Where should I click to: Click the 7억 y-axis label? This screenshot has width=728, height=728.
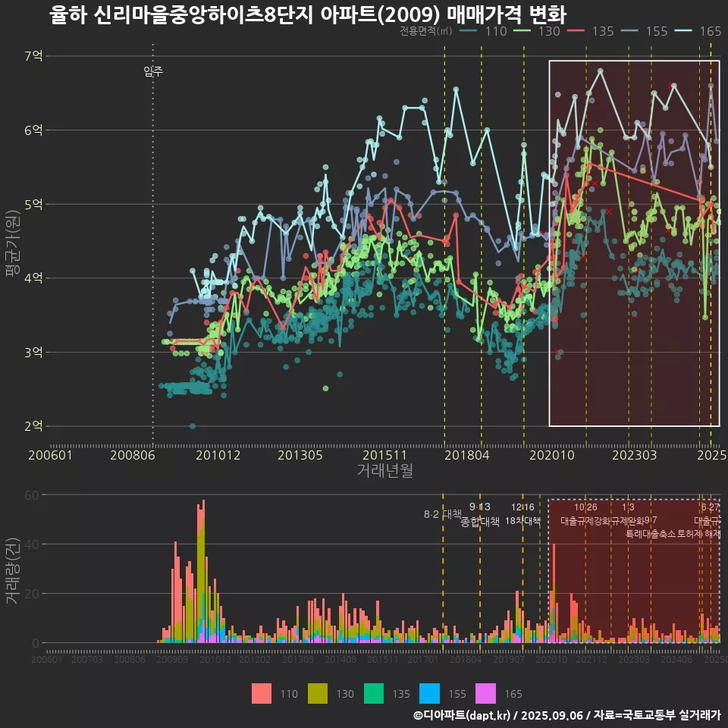click(33, 56)
